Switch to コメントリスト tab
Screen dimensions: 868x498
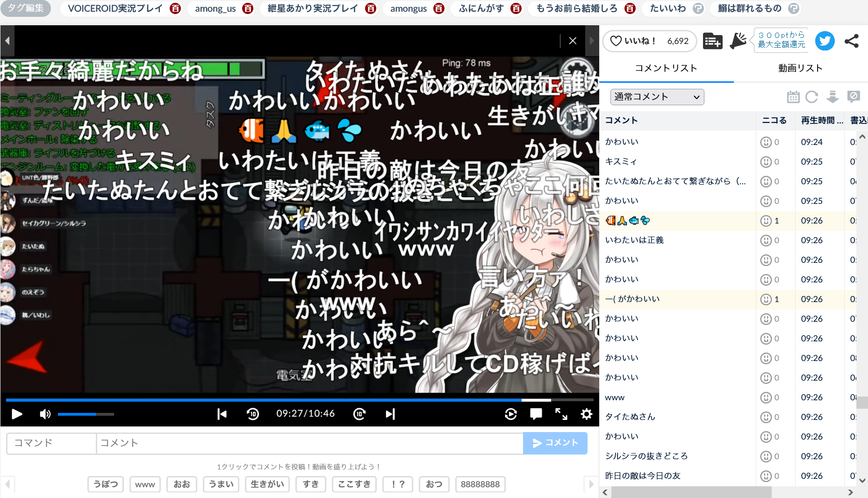click(666, 68)
